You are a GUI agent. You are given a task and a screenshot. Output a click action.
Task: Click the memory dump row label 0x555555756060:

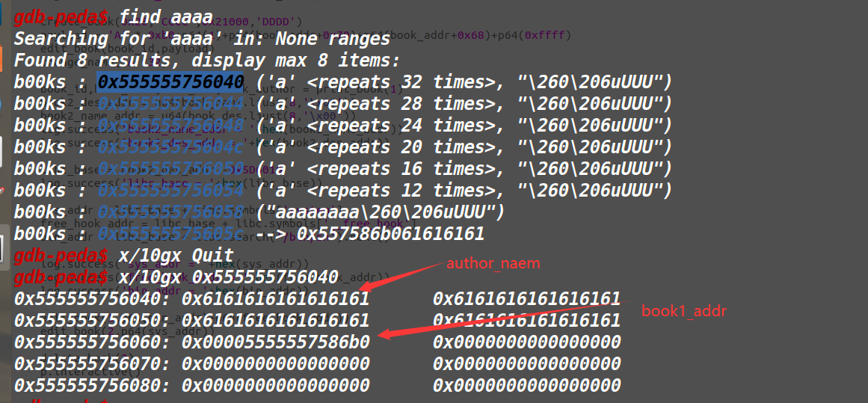click(x=92, y=342)
